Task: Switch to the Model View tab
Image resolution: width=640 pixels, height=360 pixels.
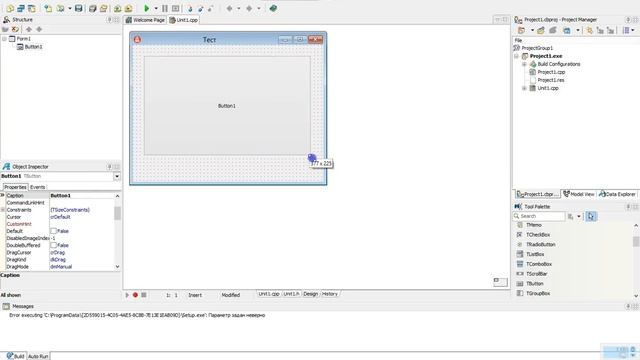Action: click(x=579, y=194)
